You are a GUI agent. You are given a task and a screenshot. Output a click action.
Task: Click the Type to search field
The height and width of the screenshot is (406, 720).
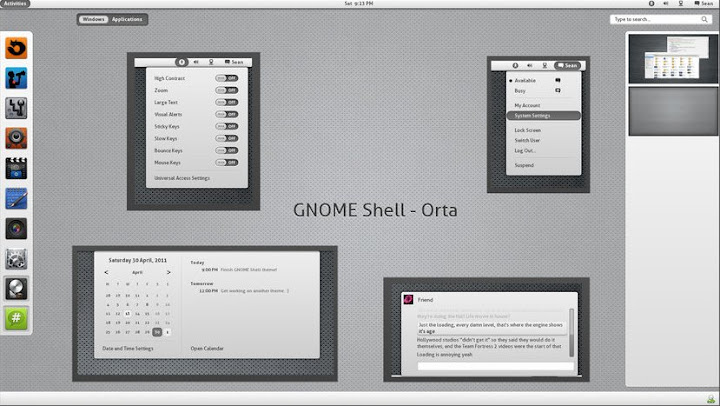click(x=660, y=19)
